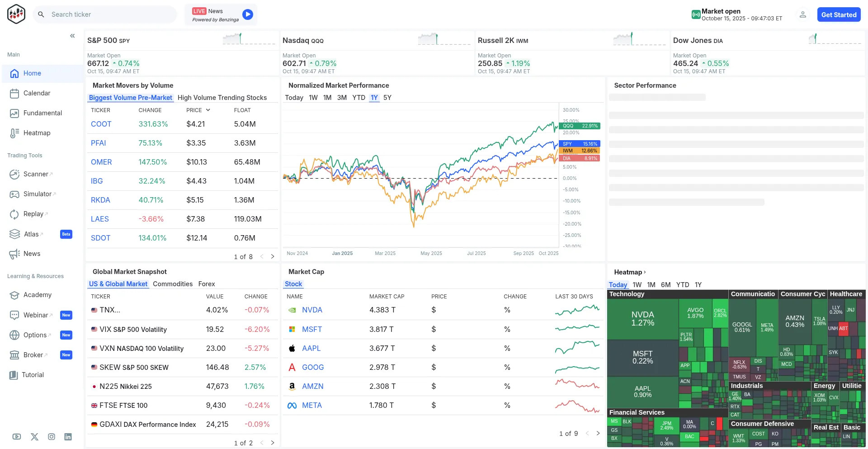Select the Commodities tab in Global Market Snapshot
868x449 pixels.
tap(173, 284)
